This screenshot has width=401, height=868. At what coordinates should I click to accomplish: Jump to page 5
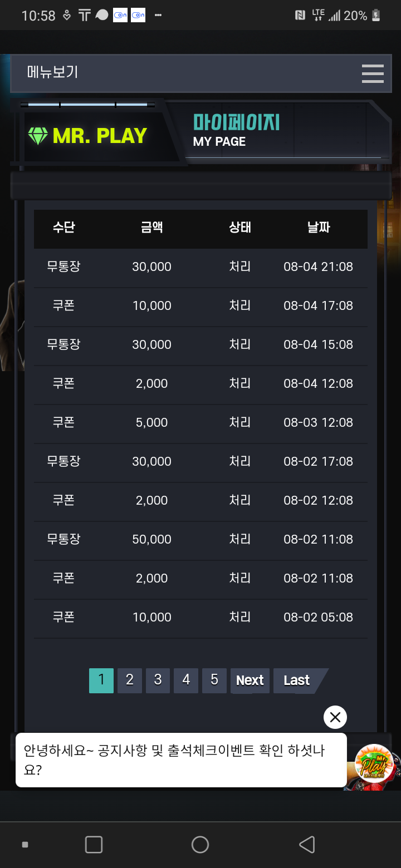point(214,680)
